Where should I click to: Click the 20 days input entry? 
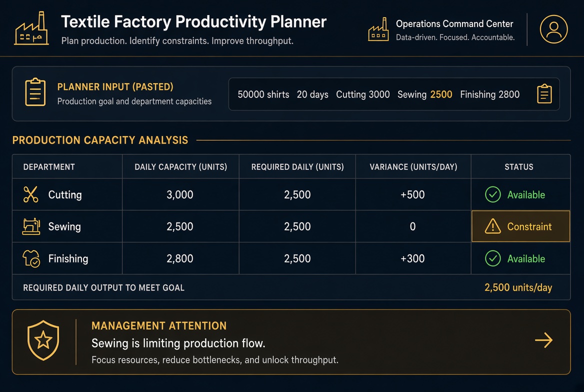[312, 94]
